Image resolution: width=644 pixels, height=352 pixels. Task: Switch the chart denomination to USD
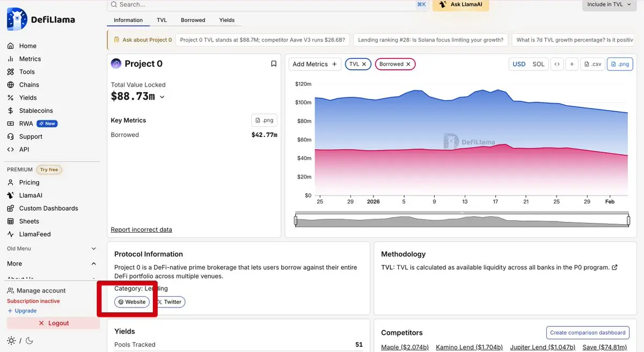(x=519, y=64)
